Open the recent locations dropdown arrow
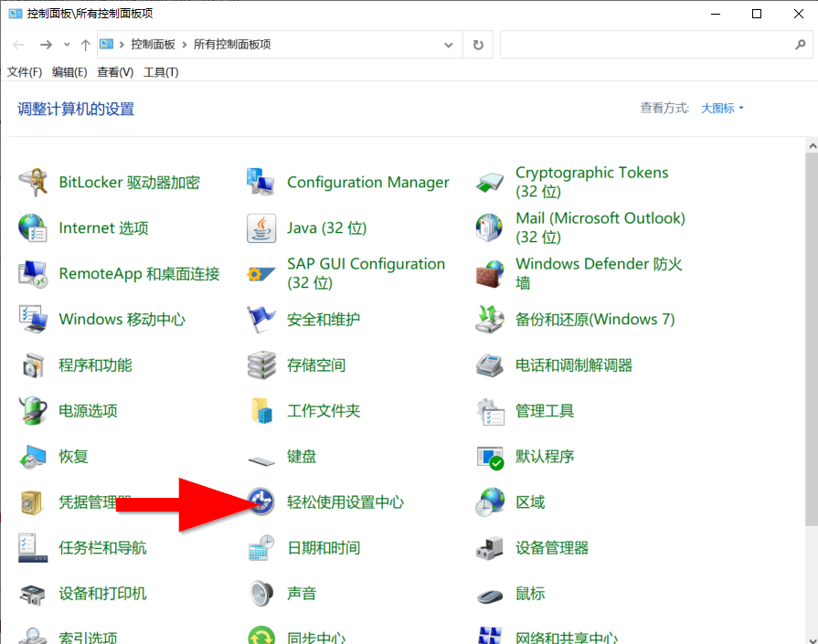Screen dimensions: 818x644 (x=67, y=45)
